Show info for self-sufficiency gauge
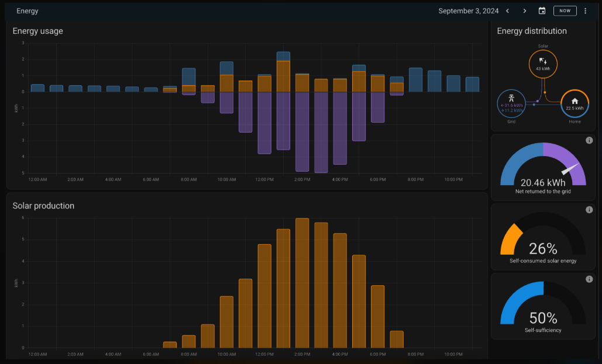This screenshot has height=364, width=602. tap(589, 279)
